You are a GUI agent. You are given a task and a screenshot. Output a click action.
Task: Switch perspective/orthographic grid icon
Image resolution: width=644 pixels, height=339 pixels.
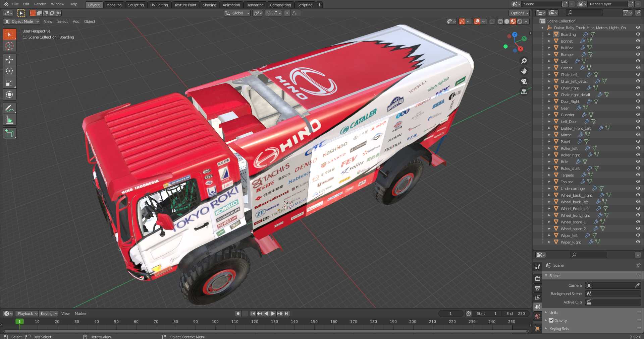pos(524,91)
